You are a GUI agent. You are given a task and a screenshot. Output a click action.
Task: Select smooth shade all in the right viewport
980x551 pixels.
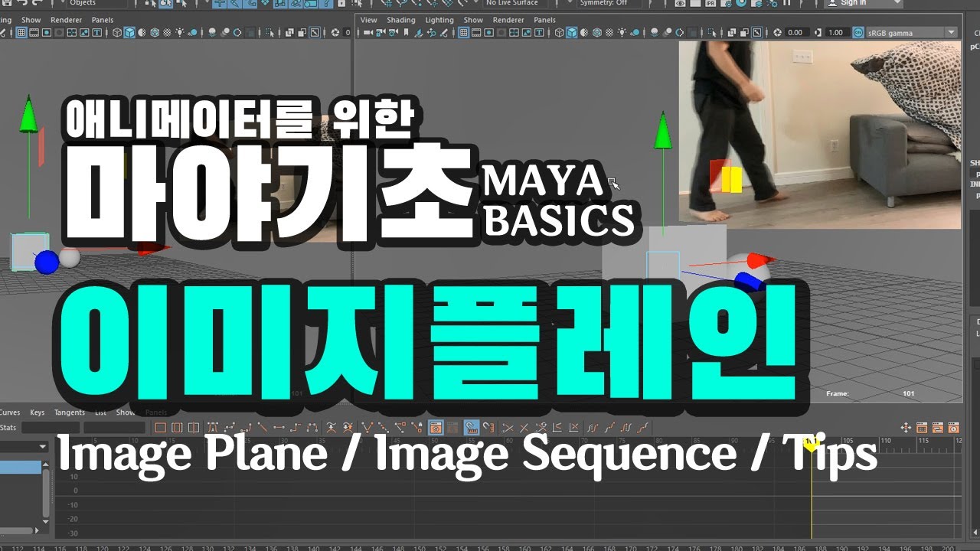571,33
